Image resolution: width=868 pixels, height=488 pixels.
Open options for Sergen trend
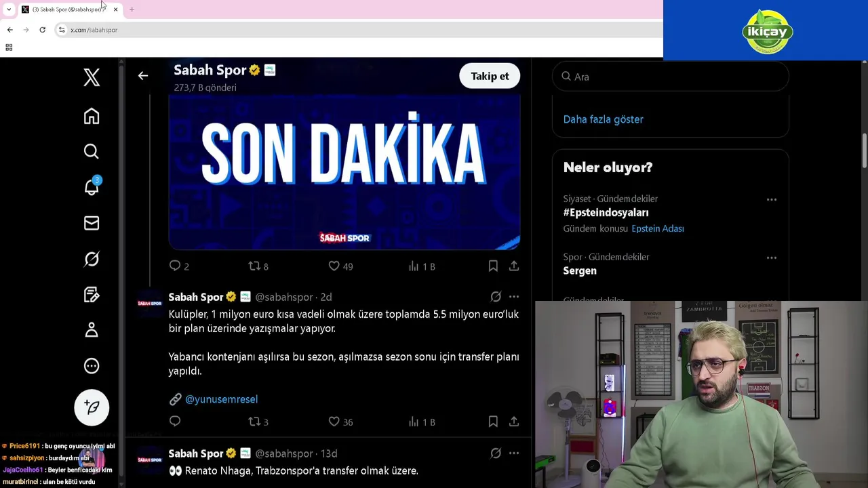pyautogui.click(x=772, y=258)
